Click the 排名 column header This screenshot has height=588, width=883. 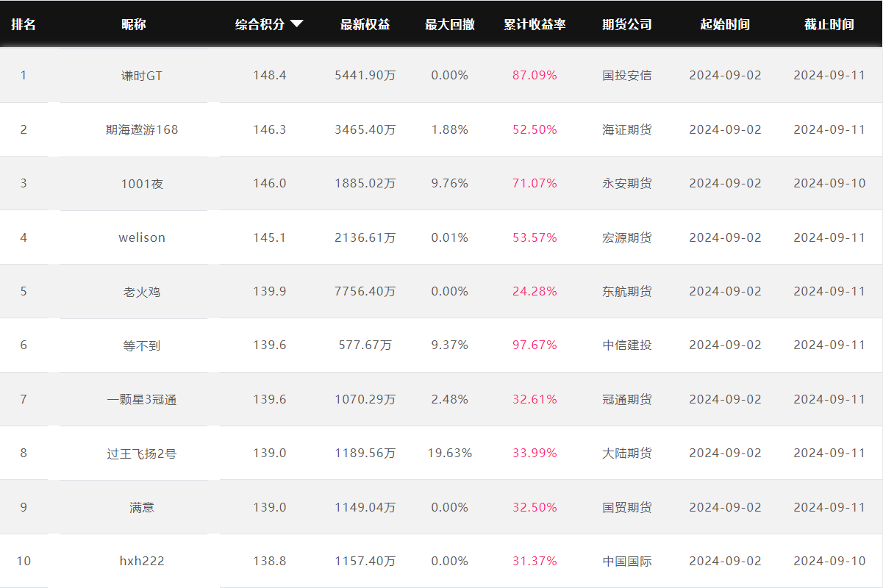click(x=24, y=24)
